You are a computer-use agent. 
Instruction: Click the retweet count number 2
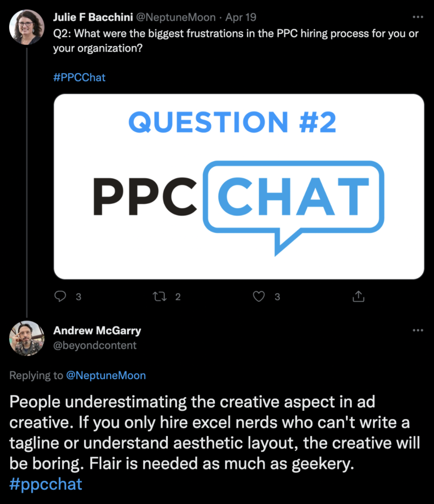coord(178,296)
